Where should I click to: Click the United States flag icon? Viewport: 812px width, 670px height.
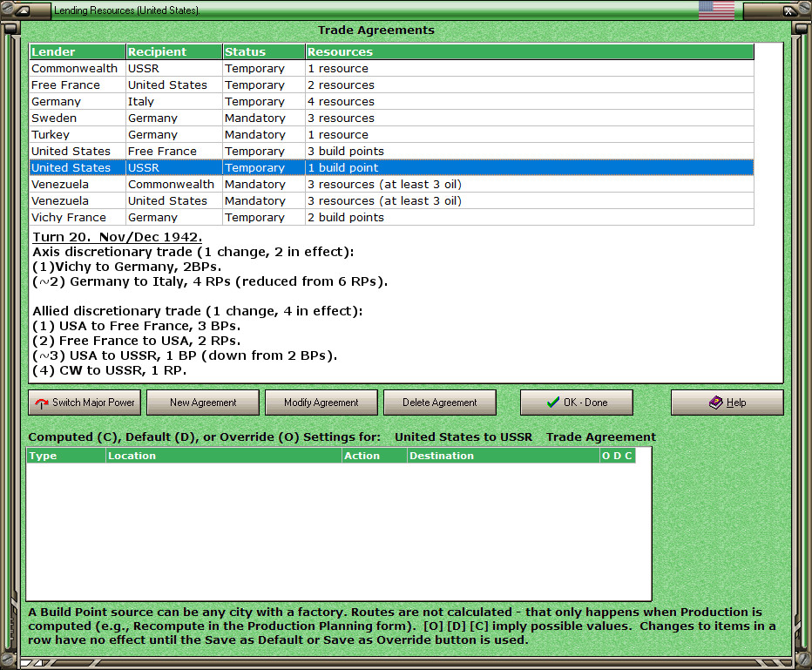point(716,10)
